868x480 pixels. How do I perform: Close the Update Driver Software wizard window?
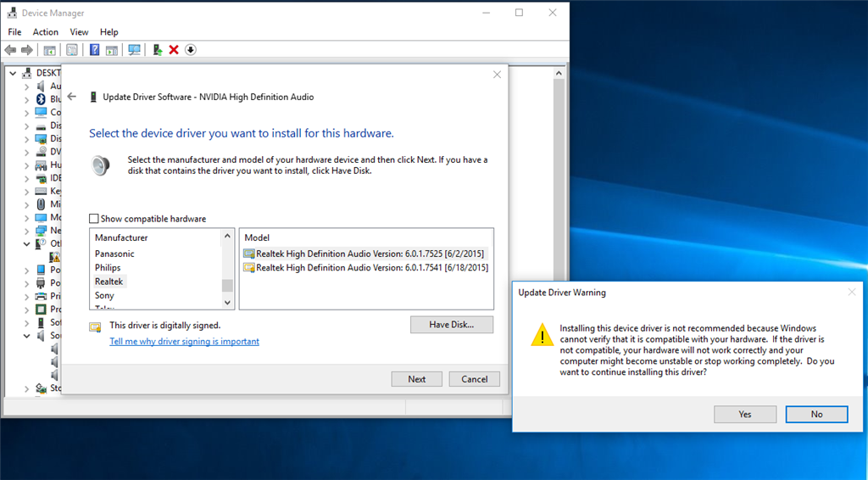pyautogui.click(x=497, y=75)
